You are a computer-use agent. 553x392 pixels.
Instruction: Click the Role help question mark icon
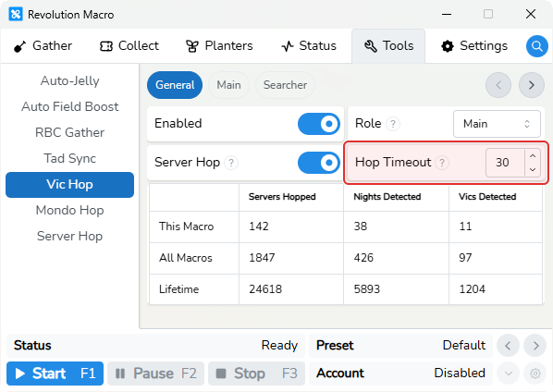click(x=393, y=124)
